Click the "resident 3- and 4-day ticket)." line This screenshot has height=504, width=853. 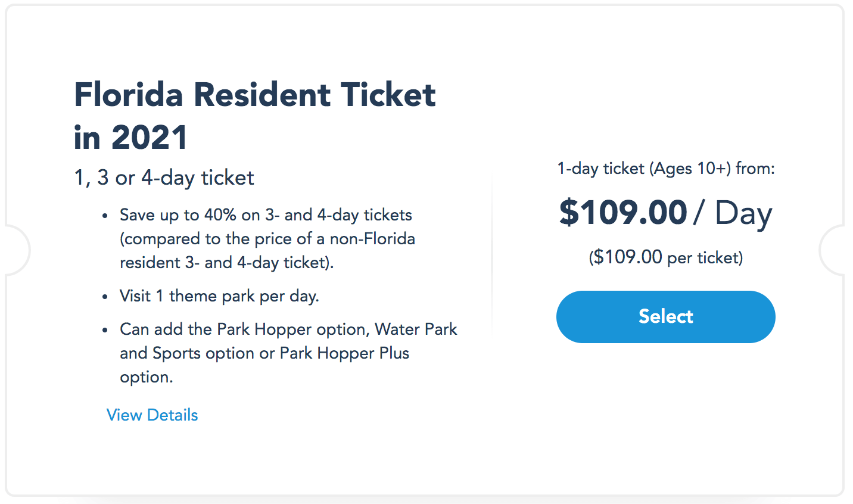pyautogui.click(x=226, y=263)
